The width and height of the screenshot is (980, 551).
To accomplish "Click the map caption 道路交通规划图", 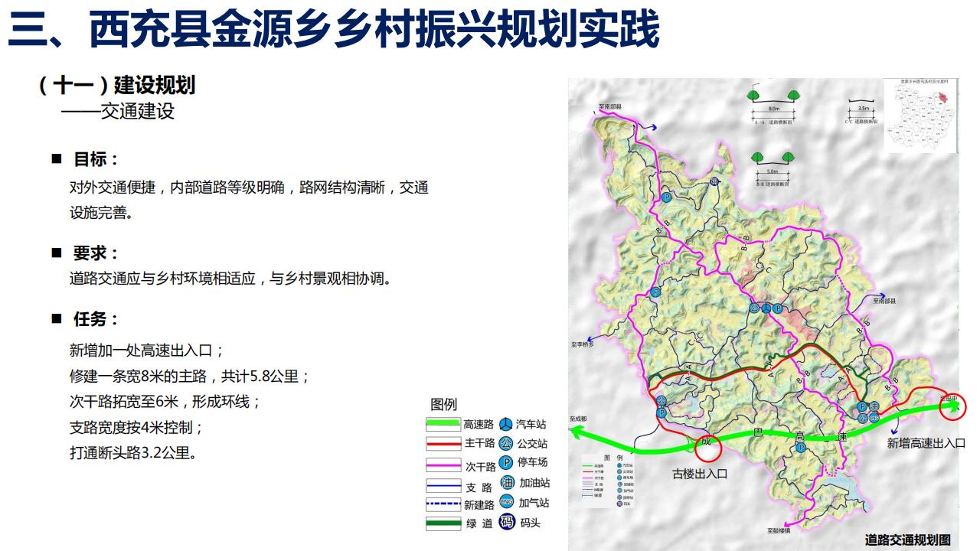I will click(x=907, y=540).
